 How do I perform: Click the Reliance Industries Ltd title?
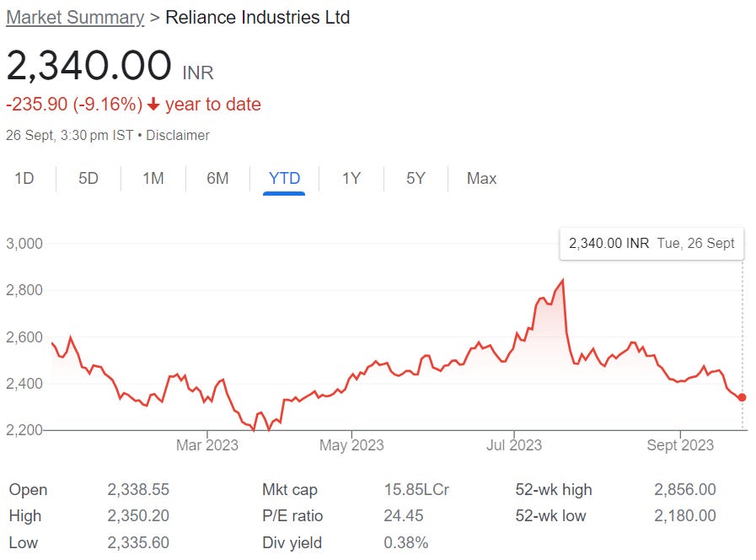pyautogui.click(x=257, y=18)
